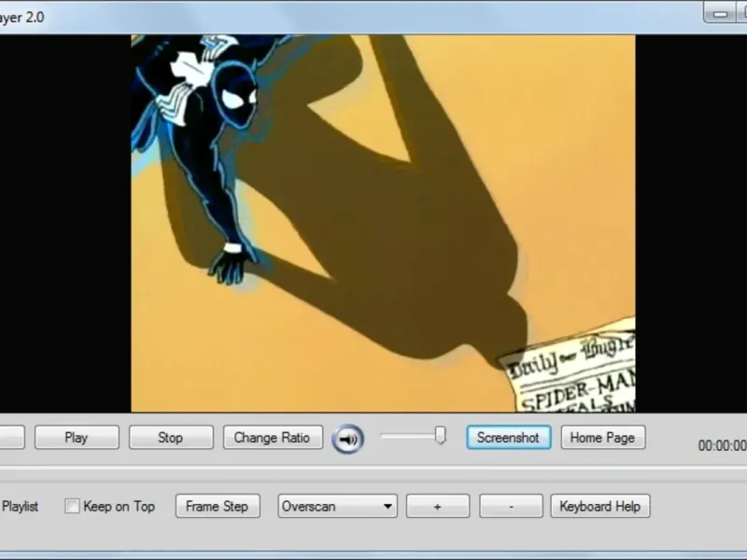747x560 pixels.
Task: Open the Overscan dropdown
Action: pos(338,506)
